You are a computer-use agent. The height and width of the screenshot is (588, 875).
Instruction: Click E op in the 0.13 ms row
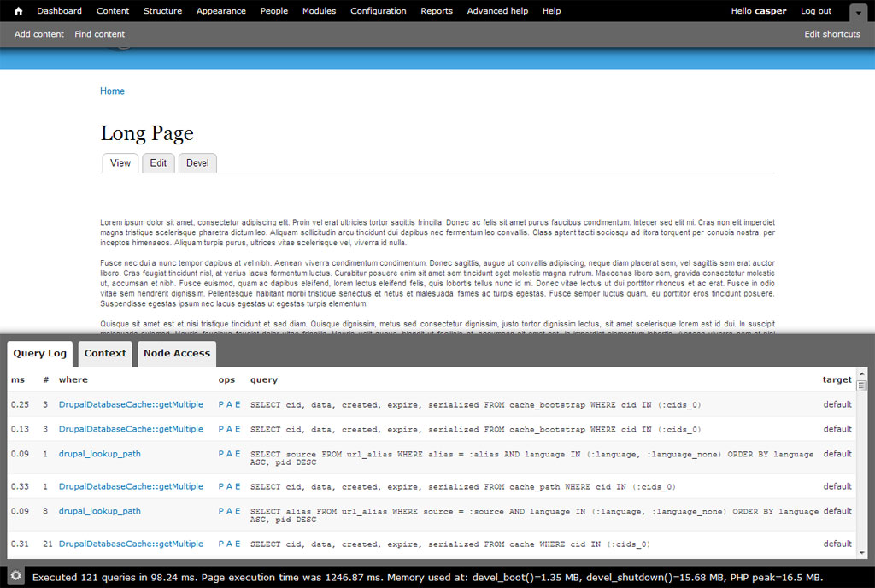click(238, 429)
